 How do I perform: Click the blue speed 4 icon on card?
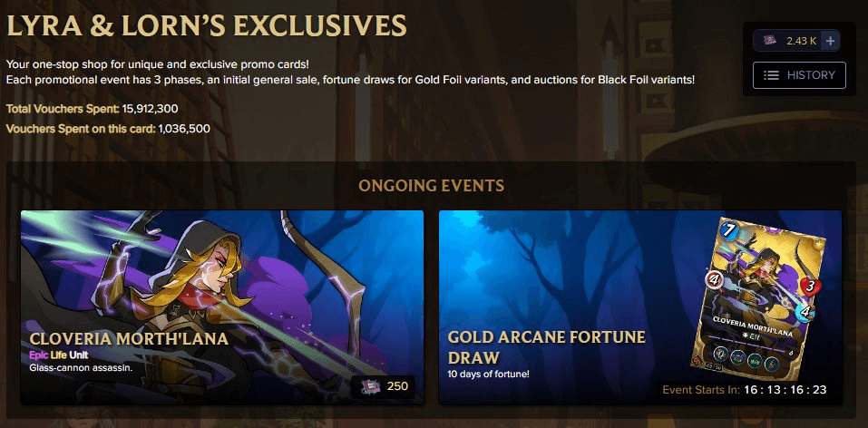tap(805, 312)
